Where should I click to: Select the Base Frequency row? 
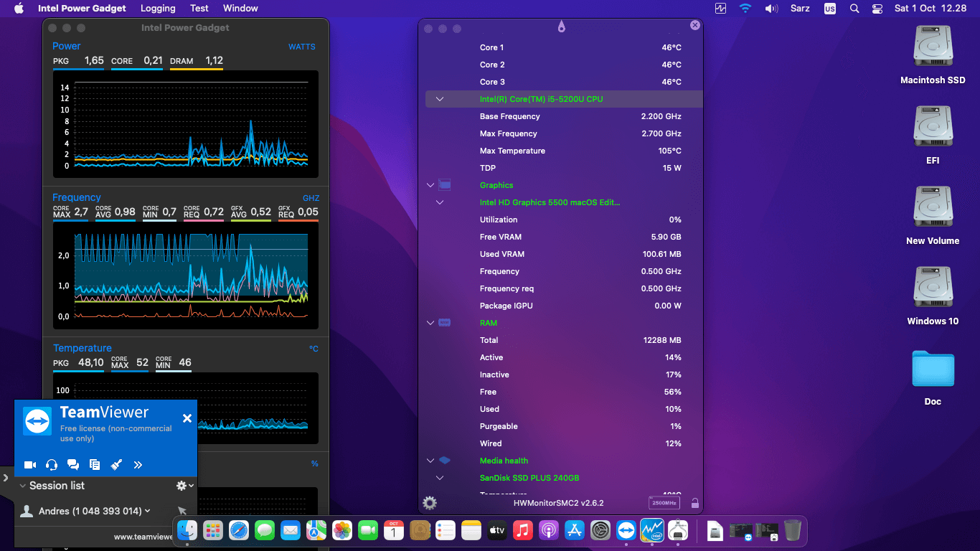(x=564, y=116)
